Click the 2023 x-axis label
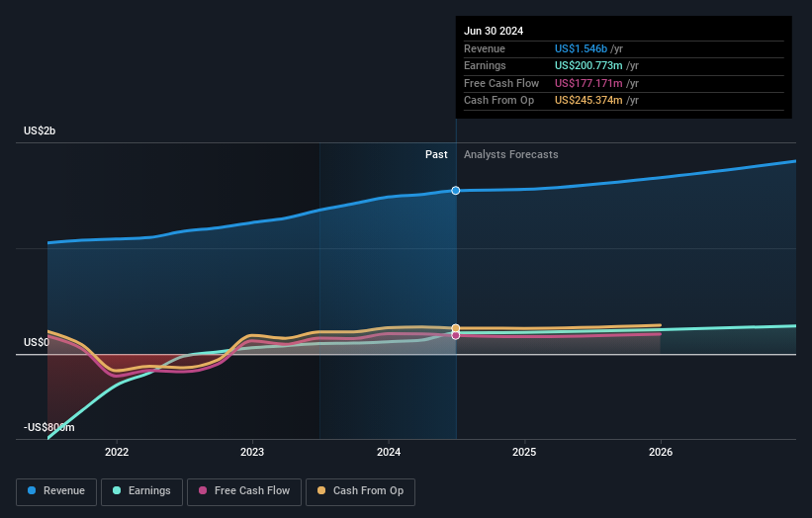 pos(252,452)
